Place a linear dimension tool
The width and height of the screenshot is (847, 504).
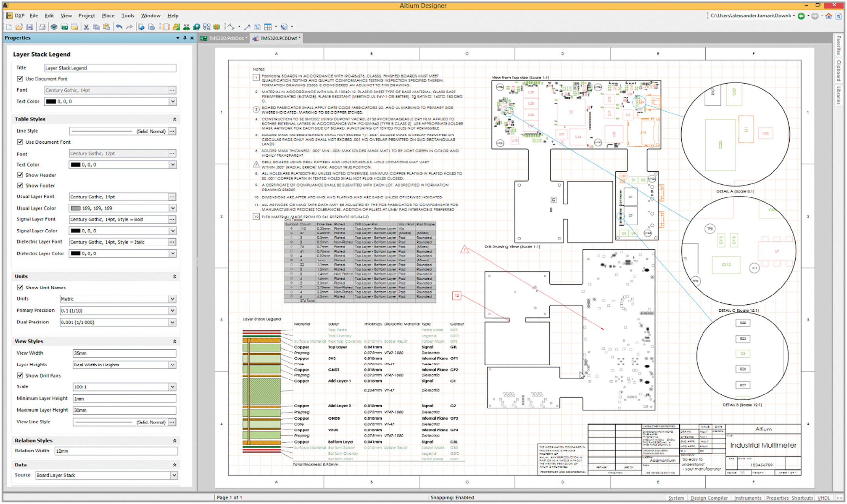[231, 27]
